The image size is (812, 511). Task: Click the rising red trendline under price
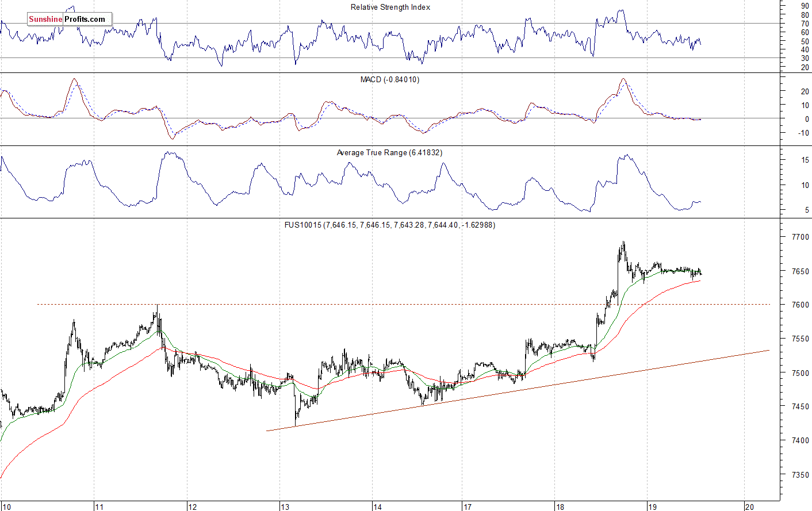pos(518,390)
